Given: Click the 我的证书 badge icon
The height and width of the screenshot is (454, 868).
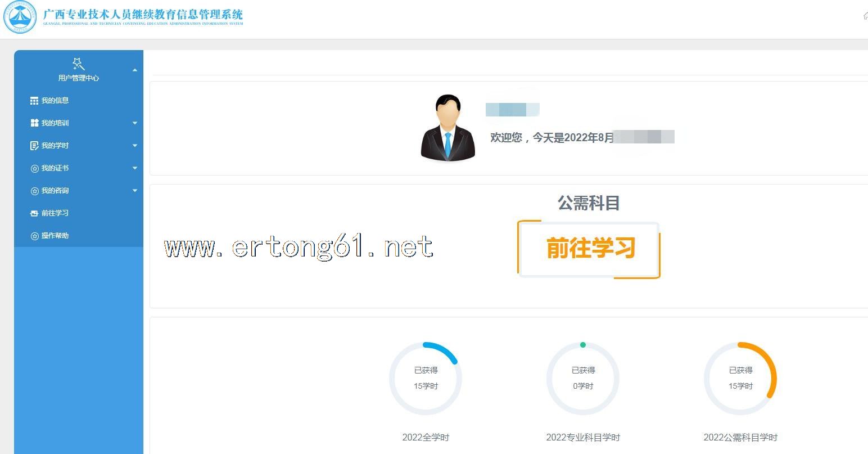Looking at the screenshot, I should 34,168.
